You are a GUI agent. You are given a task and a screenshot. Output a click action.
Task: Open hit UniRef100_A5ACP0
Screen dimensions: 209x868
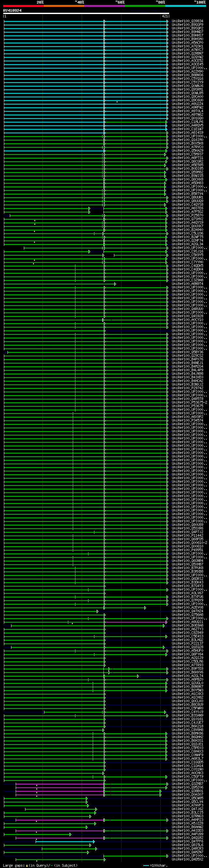click(x=187, y=43)
